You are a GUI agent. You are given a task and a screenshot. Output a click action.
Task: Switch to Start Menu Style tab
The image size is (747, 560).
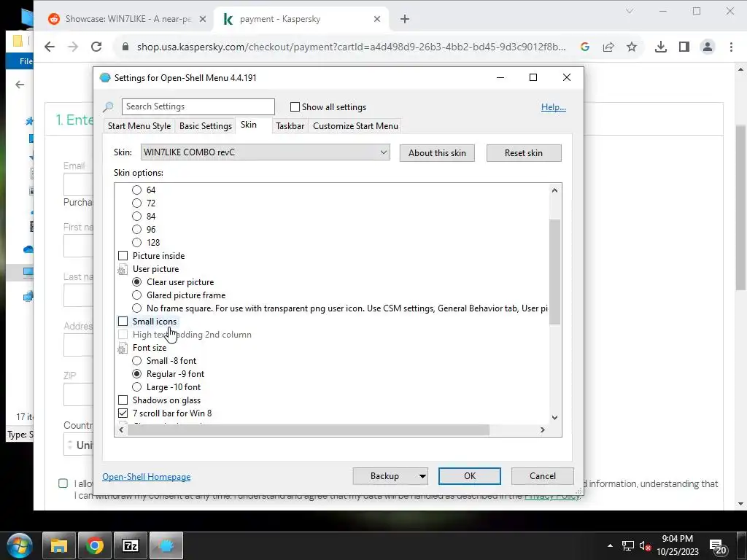point(139,126)
